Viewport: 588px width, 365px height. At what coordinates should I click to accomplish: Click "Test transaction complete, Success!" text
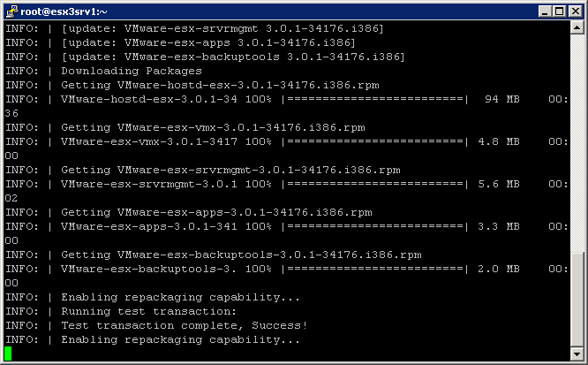coord(184,325)
